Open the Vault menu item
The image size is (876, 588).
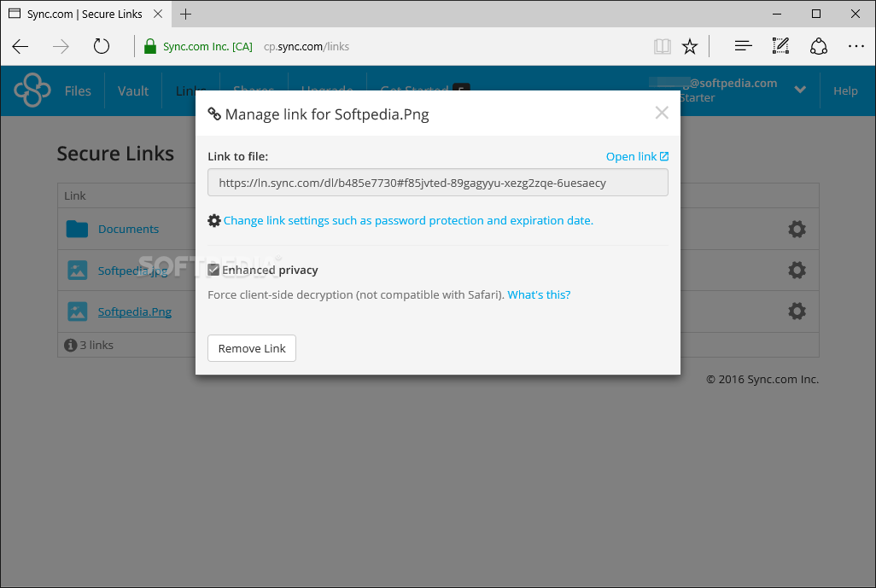tap(133, 91)
